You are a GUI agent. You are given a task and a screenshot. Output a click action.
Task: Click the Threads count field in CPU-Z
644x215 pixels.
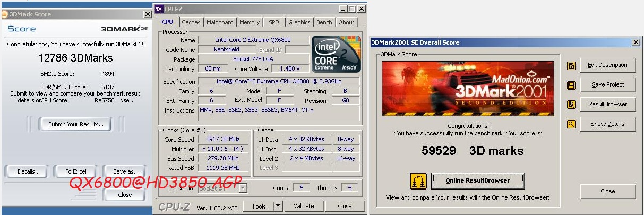coord(349,187)
